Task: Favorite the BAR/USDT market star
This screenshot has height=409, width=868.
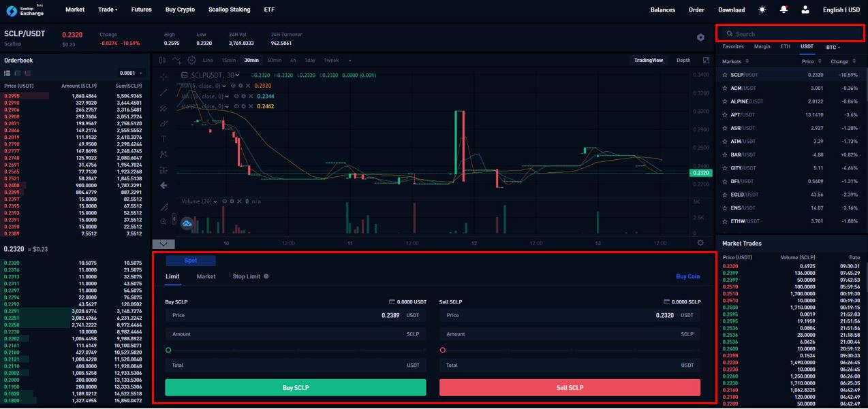Action: [x=726, y=154]
